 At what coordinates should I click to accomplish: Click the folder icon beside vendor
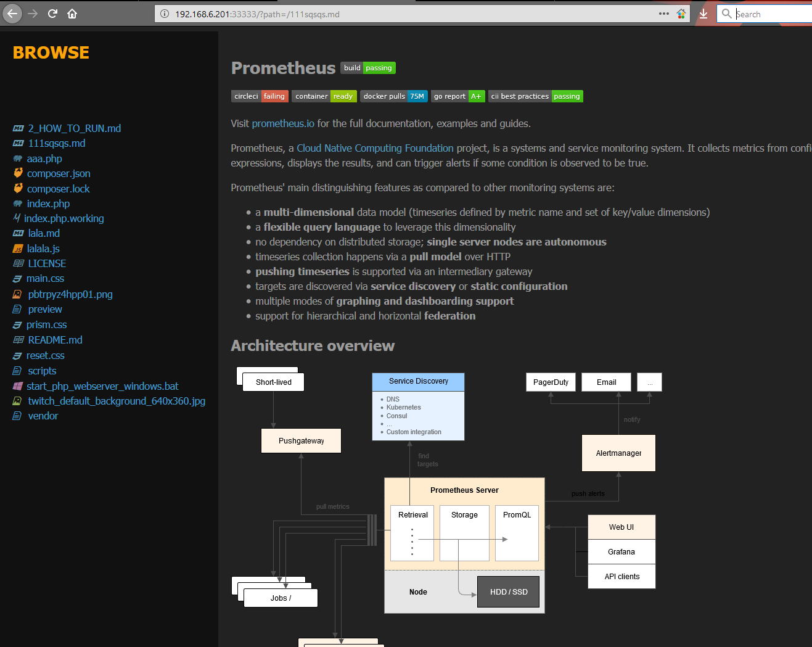click(x=17, y=416)
